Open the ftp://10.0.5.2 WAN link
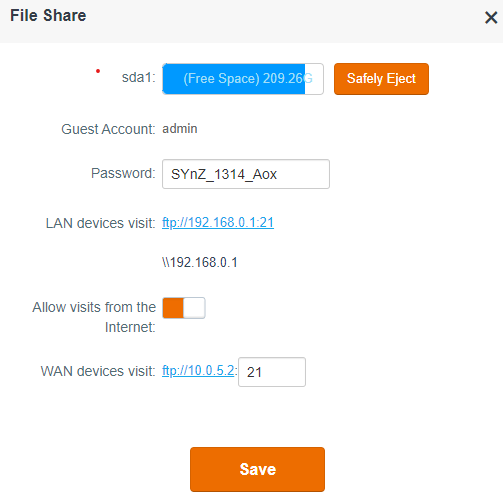 coord(198,371)
